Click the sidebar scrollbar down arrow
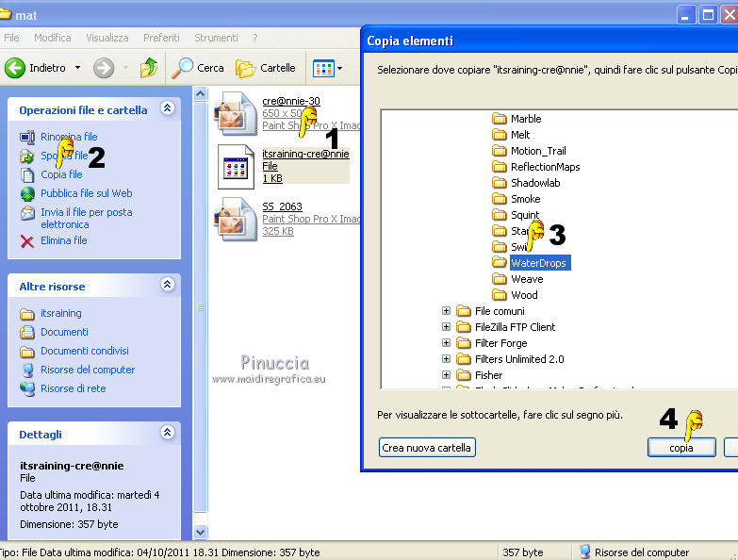Image resolution: width=738 pixels, height=560 pixels. tap(200, 532)
